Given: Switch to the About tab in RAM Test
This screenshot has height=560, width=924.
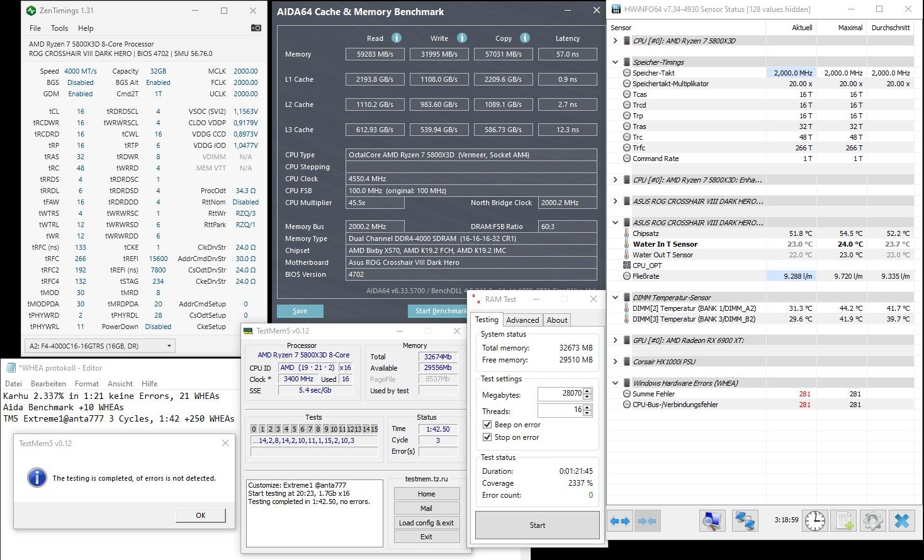Looking at the screenshot, I should coord(557,320).
